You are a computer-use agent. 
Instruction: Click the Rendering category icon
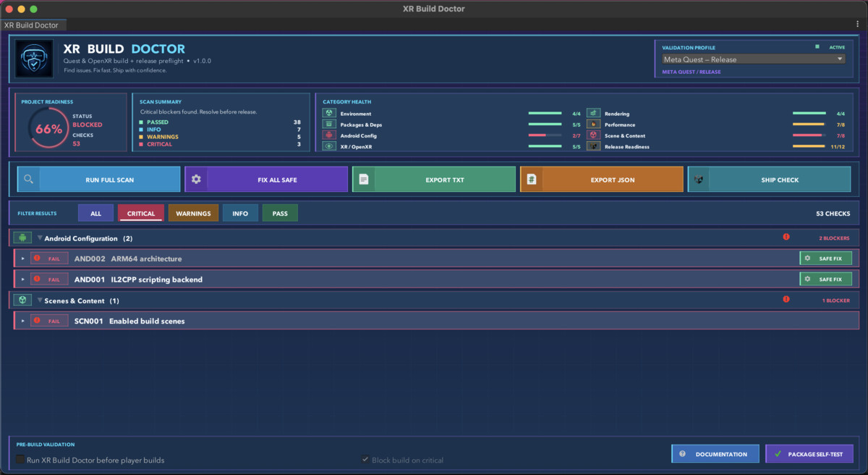pyautogui.click(x=593, y=114)
